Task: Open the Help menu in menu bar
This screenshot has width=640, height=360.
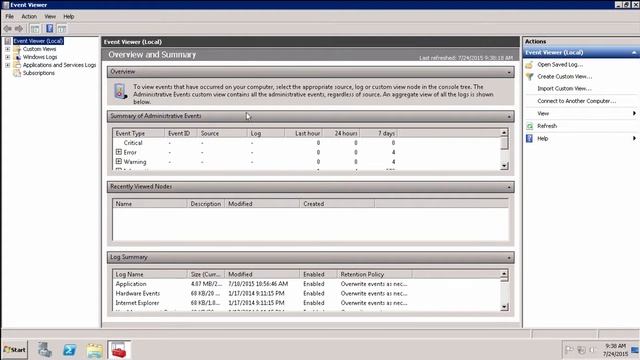Action: coord(69,16)
